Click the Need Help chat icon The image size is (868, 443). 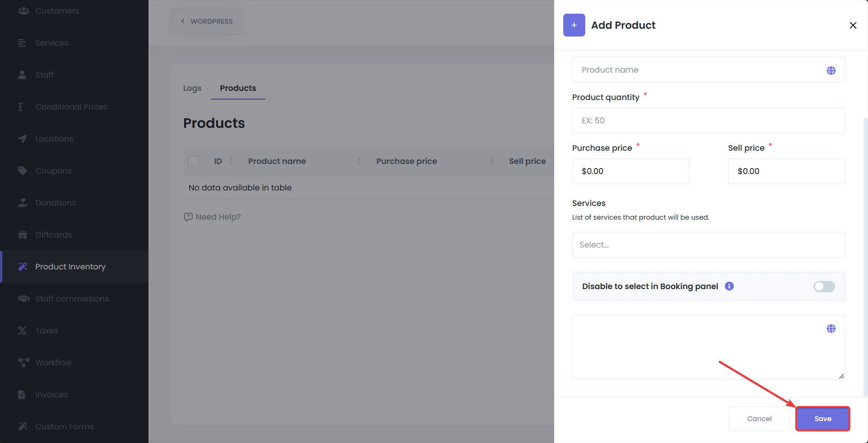188,217
